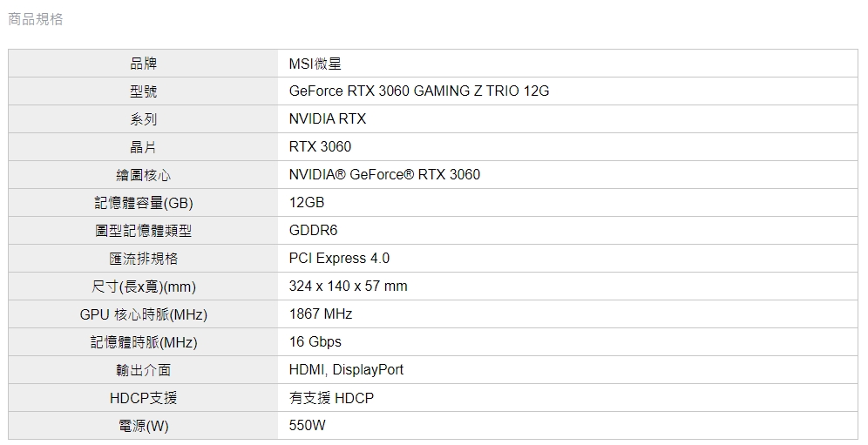Select the 品牌 label cell
868x445 pixels.
click(x=144, y=64)
